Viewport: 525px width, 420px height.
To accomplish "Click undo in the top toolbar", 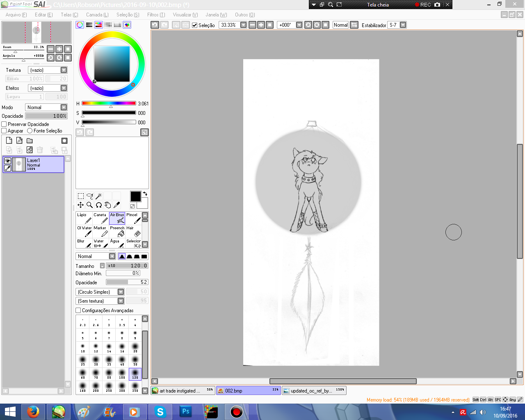I will (155, 25).
